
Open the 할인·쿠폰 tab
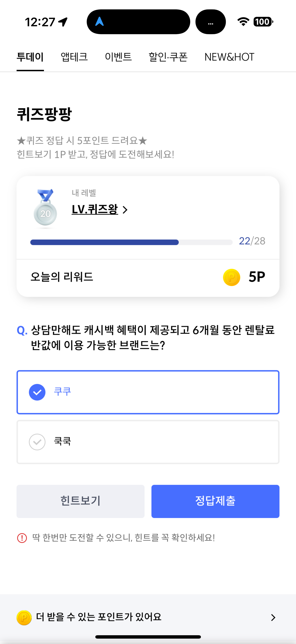(168, 57)
